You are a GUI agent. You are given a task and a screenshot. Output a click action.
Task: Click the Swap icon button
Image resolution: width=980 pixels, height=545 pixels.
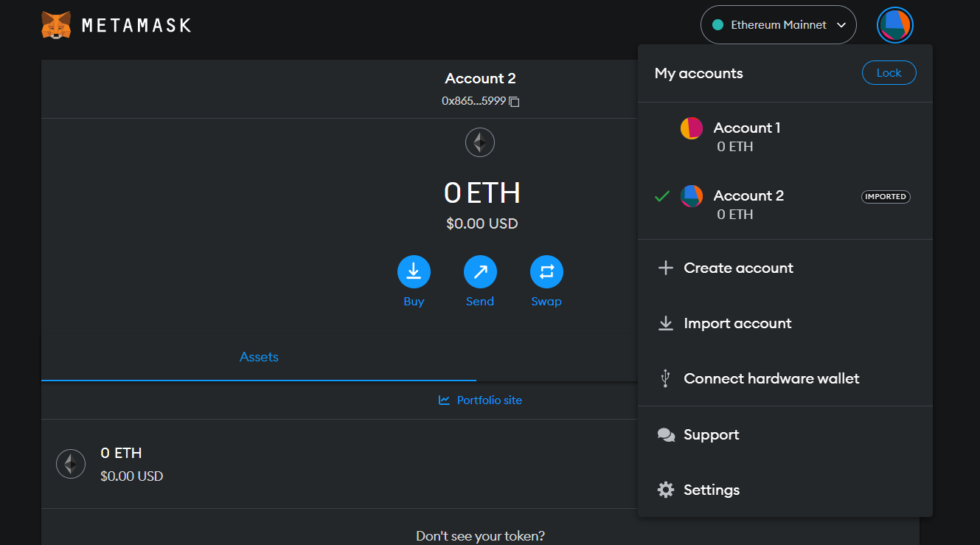pyautogui.click(x=546, y=272)
